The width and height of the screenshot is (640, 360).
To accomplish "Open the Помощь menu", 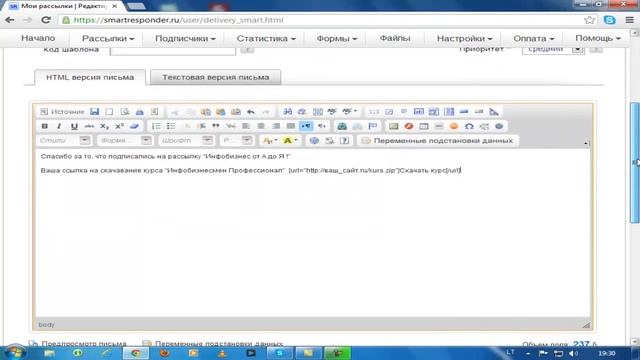I will (598, 38).
